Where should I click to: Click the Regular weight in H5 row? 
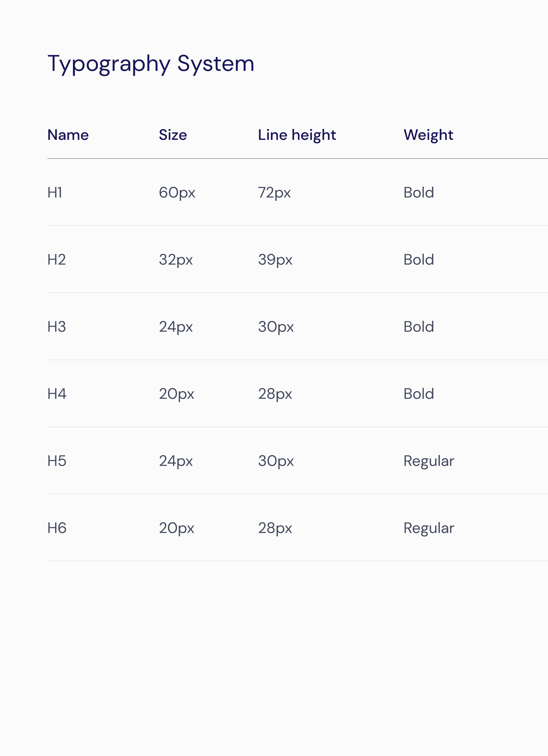pos(429,461)
